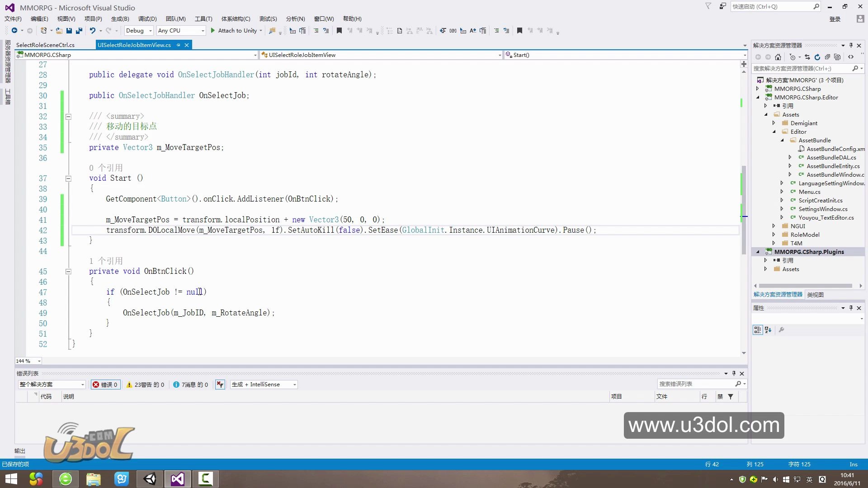Toggle the errors filter button

tap(105, 385)
